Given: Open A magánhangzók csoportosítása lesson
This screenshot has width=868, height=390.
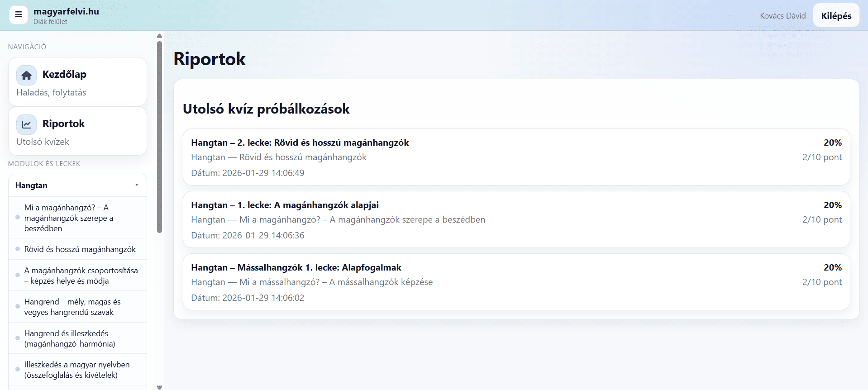Looking at the screenshot, I should pyautogui.click(x=81, y=276).
